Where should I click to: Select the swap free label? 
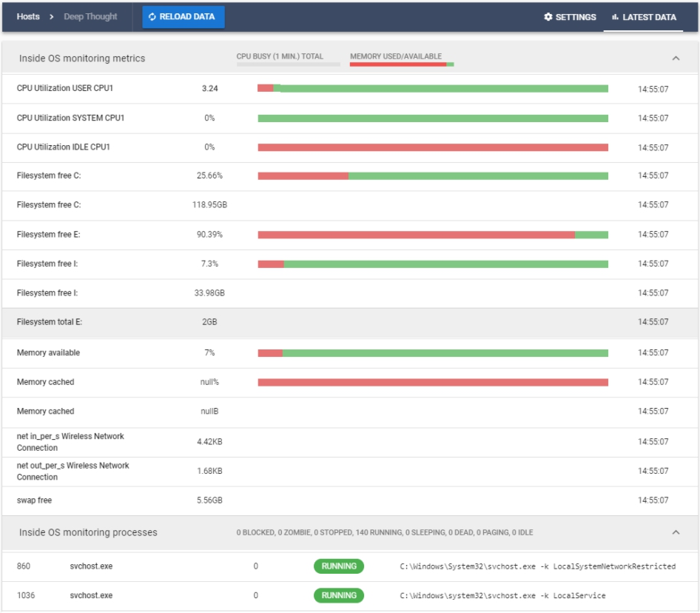tap(34, 500)
